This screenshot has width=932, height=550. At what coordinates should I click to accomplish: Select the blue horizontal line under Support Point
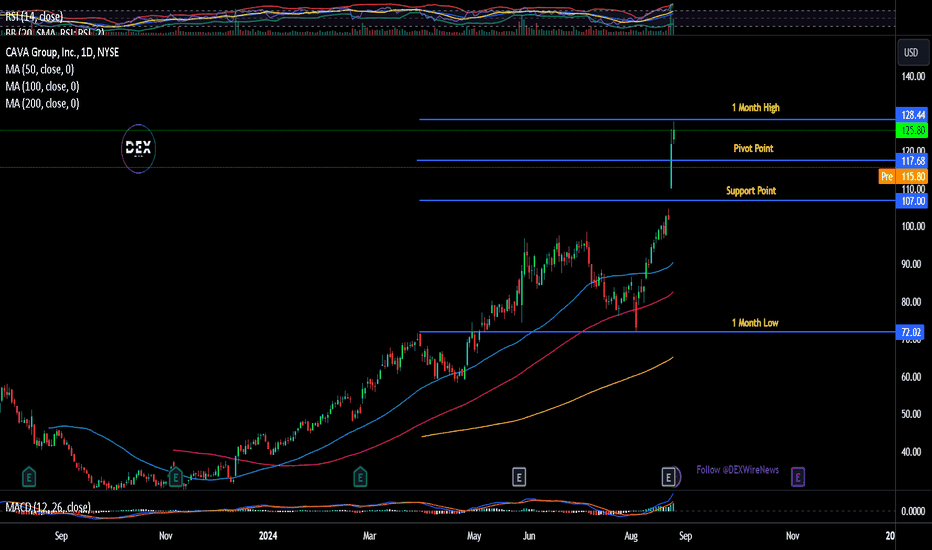click(657, 200)
